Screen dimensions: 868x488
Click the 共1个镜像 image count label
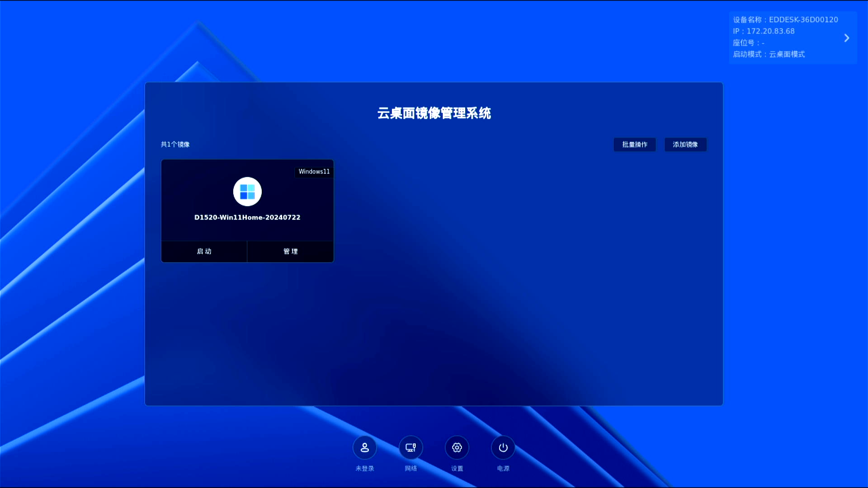click(175, 145)
